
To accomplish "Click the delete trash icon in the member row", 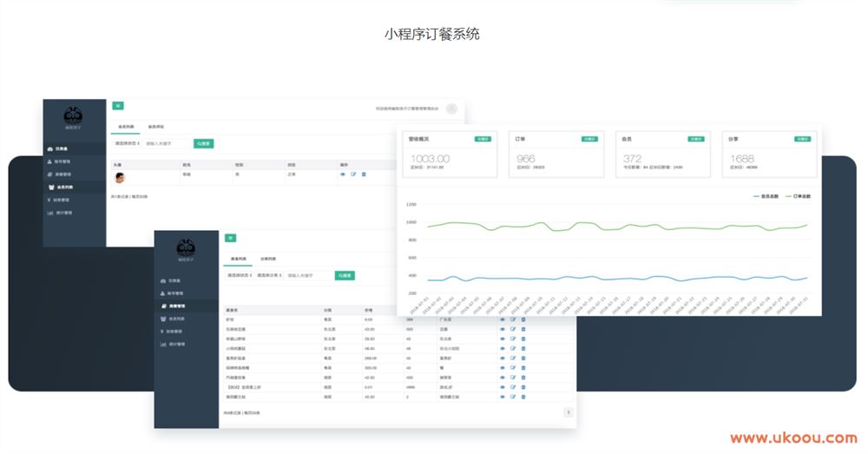I will click(x=364, y=174).
